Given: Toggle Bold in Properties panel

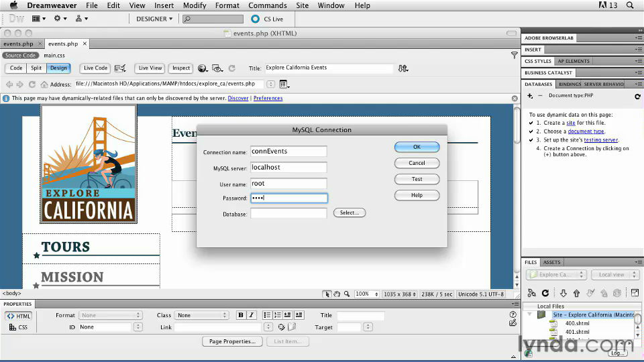Looking at the screenshot, I should pyautogui.click(x=241, y=315).
